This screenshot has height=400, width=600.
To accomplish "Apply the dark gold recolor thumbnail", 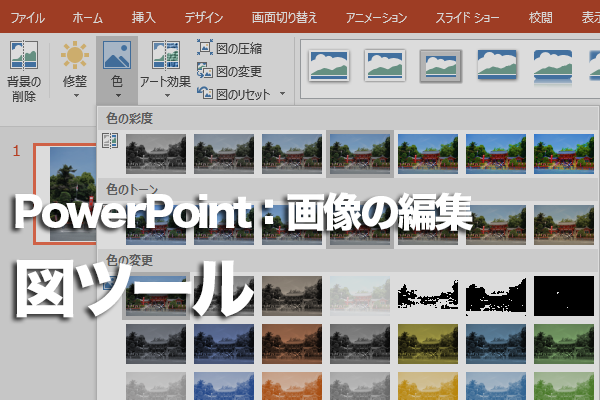I will point(428,344).
